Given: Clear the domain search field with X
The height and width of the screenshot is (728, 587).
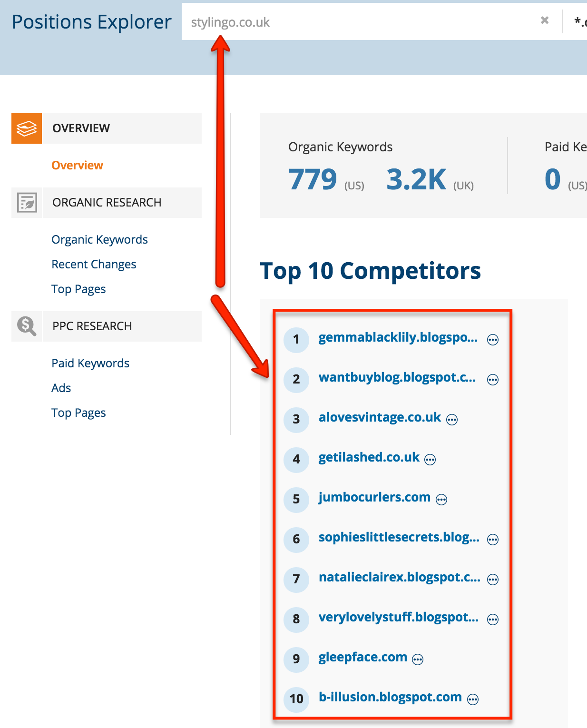Looking at the screenshot, I should point(545,20).
